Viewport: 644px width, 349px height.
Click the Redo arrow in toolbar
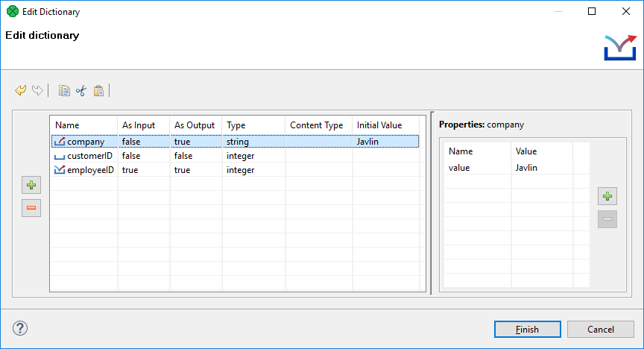[x=37, y=90]
